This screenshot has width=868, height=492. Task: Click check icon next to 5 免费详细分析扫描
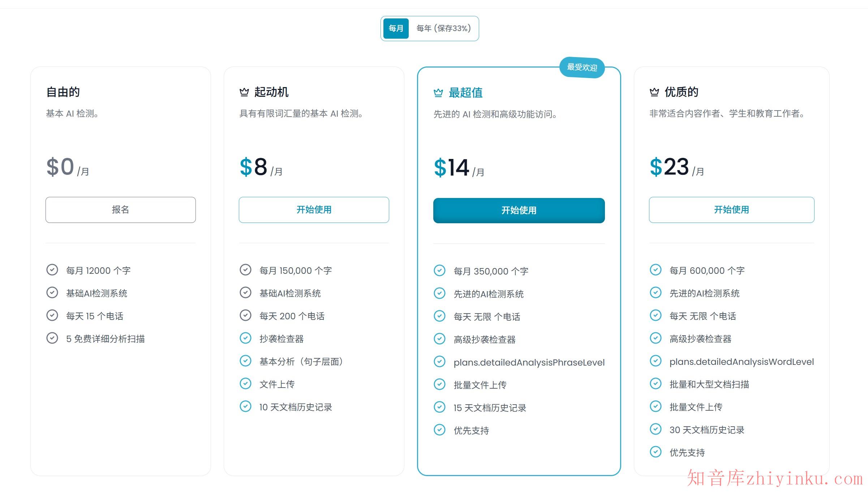(52, 338)
